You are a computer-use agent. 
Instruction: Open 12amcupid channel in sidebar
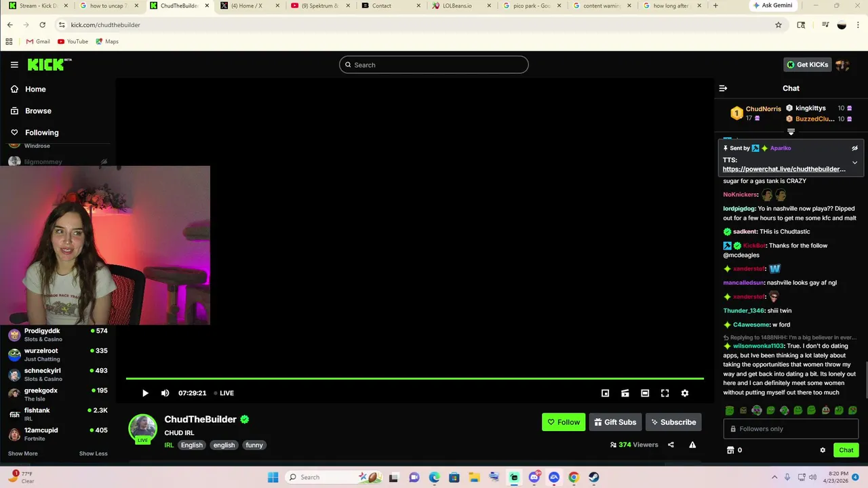point(58,433)
